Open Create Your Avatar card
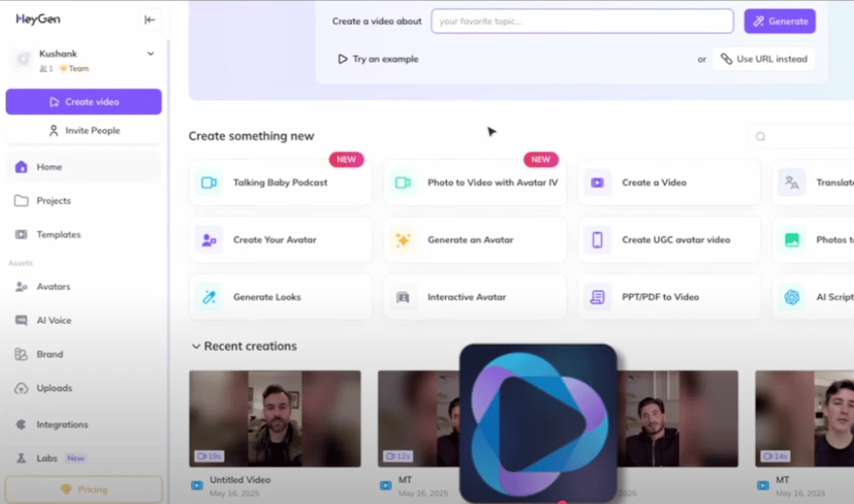The image size is (854, 504). [x=281, y=240]
